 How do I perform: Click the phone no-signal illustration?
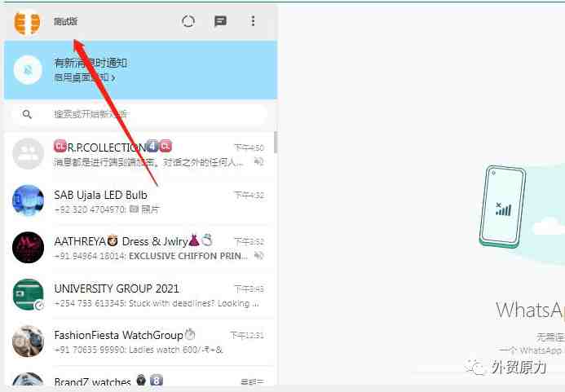502,207
